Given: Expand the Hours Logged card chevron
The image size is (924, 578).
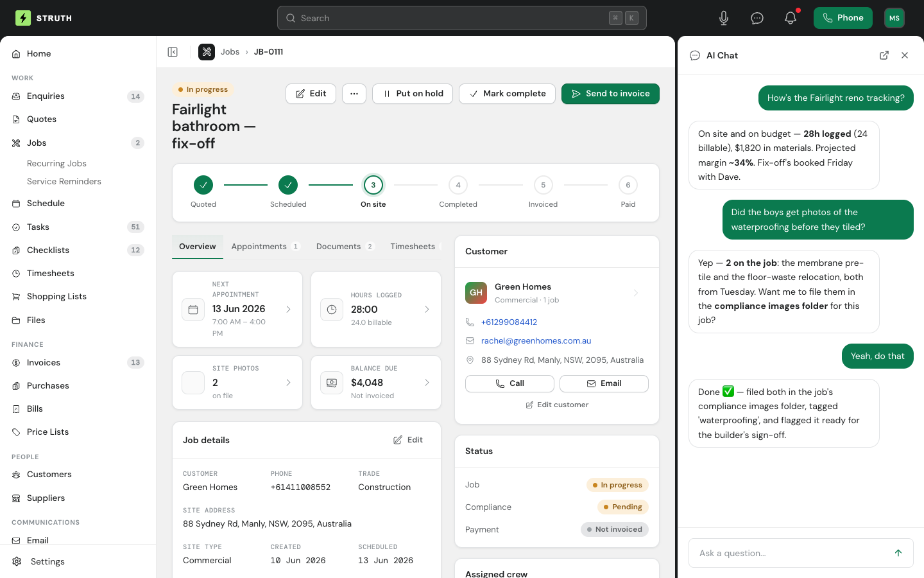Looking at the screenshot, I should pos(427,310).
